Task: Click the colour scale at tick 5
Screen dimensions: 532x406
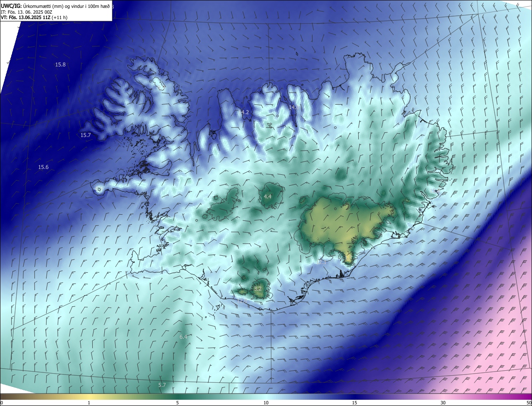Action: coord(177,403)
